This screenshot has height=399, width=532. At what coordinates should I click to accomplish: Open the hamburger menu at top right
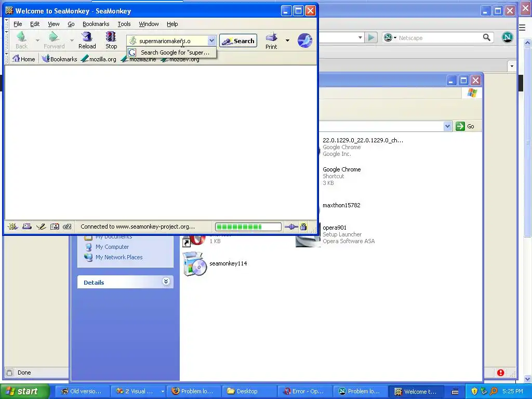(522, 28)
